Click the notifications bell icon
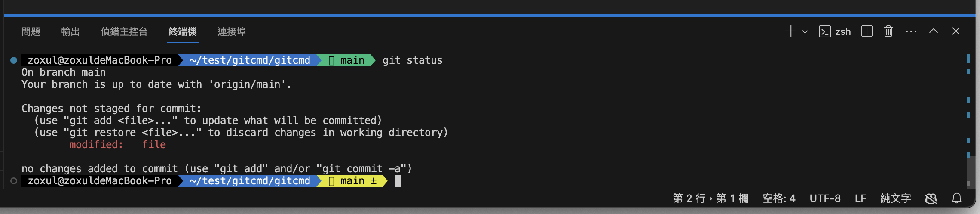This screenshot has width=980, height=214. (957, 198)
